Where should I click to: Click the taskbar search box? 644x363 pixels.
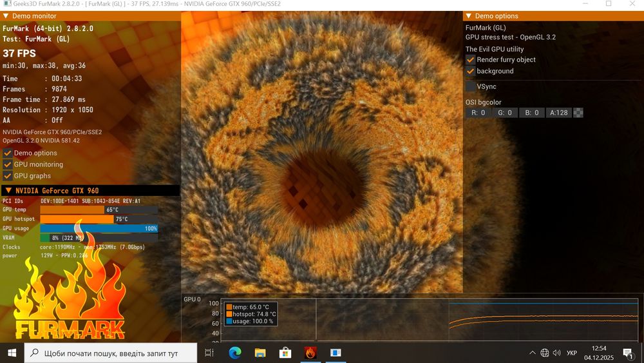click(x=111, y=353)
